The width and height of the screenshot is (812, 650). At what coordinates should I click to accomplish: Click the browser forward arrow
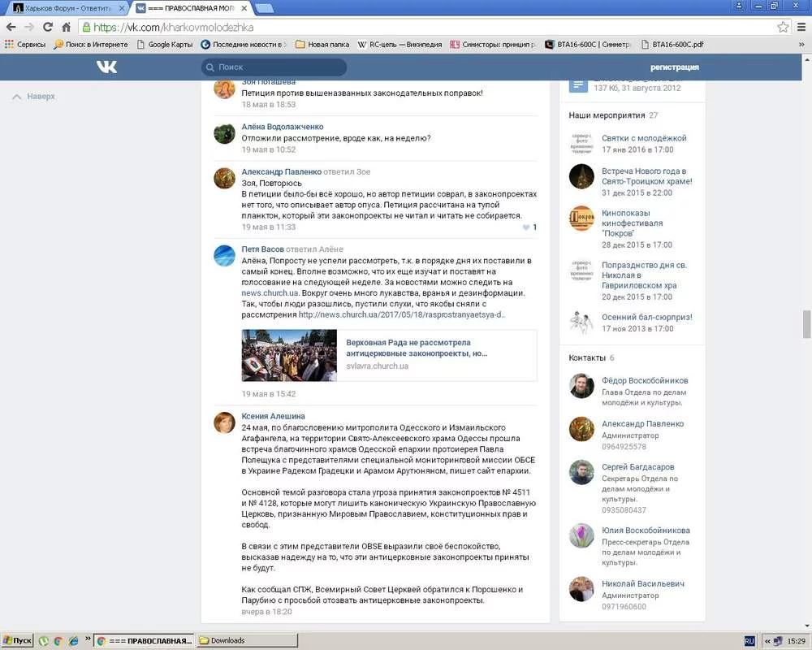pyautogui.click(x=29, y=27)
